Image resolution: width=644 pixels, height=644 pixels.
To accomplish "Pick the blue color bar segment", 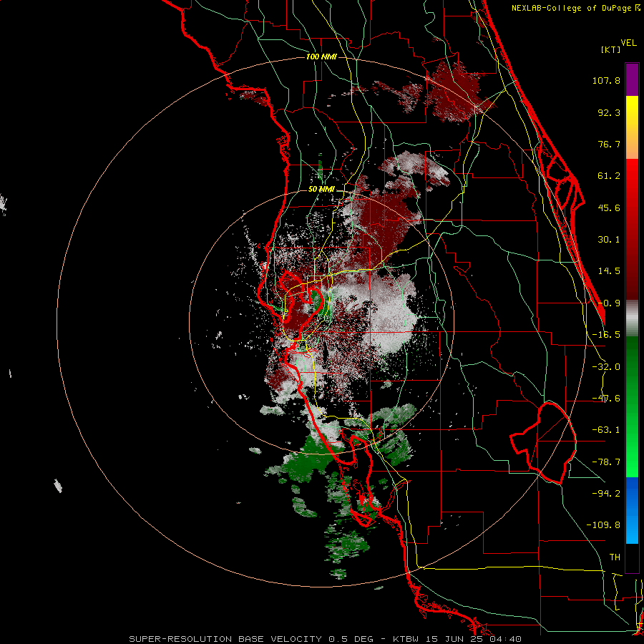I will click(632, 510).
